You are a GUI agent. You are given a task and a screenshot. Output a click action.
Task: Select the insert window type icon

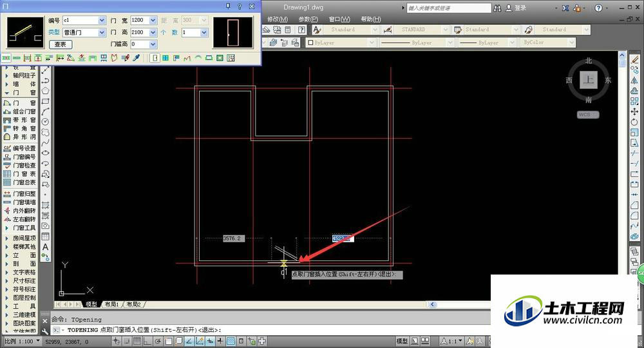coord(166,58)
